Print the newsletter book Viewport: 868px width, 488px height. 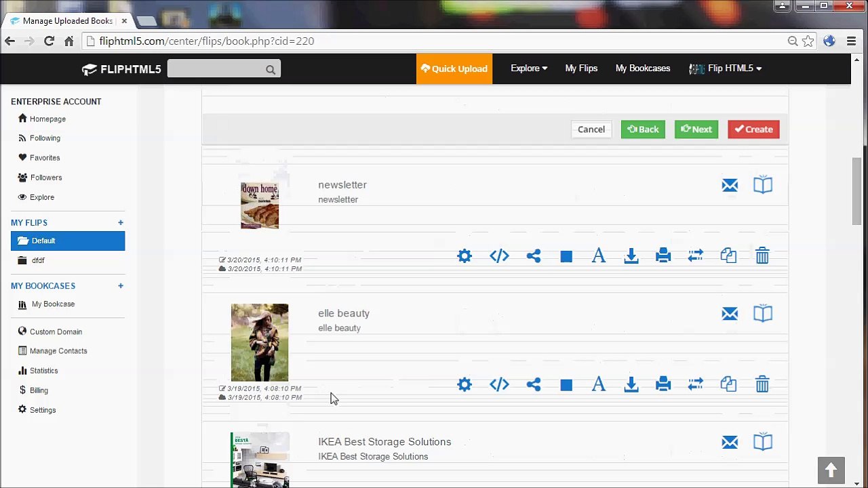pos(663,256)
